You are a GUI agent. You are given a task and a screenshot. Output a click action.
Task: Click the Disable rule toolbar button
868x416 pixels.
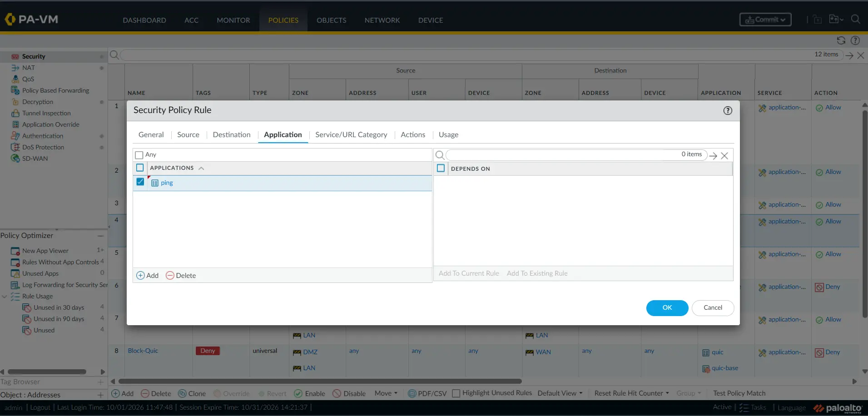349,393
